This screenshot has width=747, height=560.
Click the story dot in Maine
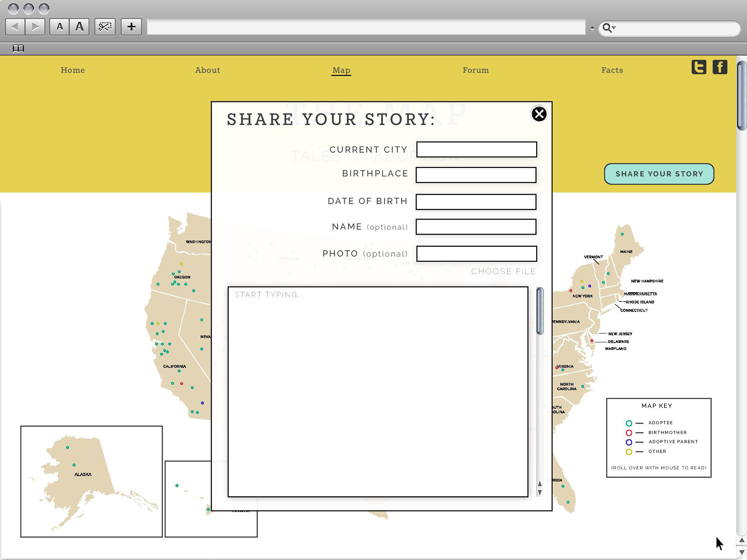pyautogui.click(x=622, y=234)
